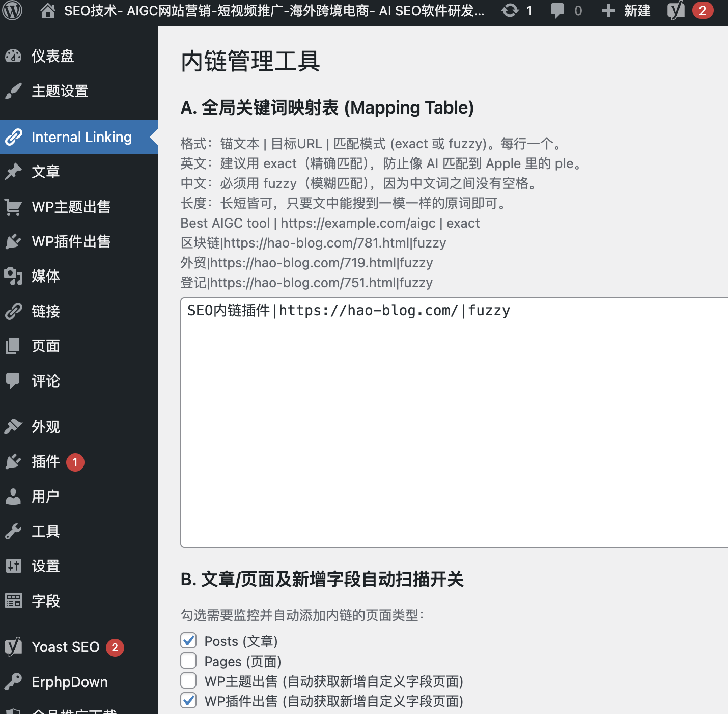The height and width of the screenshot is (714, 728).
Task: Click the 内链管理工具 page heading
Action: [250, 61]
